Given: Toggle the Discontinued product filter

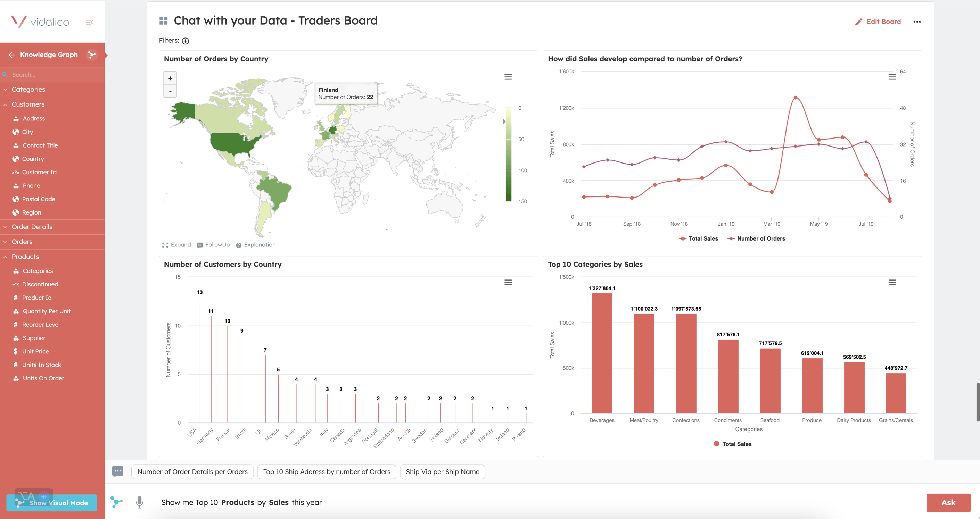Looking at the screenshot, I should pos(40,284).
